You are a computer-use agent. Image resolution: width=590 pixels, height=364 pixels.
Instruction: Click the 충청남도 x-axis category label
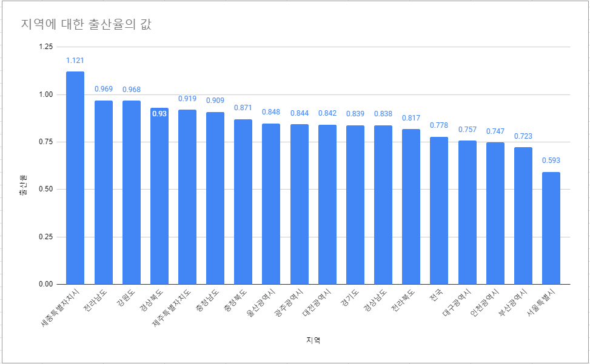(x=207, y=300)
